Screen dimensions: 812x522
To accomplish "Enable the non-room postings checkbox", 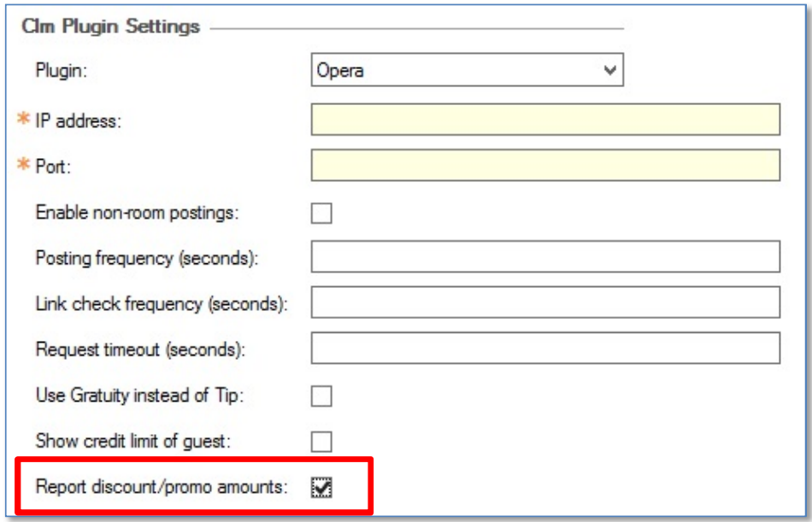I will point(321,213).
